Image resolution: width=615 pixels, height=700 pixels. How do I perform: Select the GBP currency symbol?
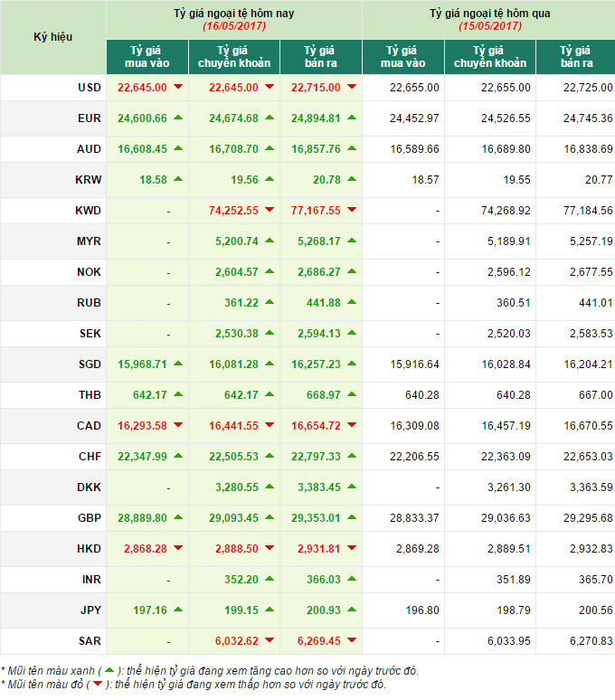point(90,518)
